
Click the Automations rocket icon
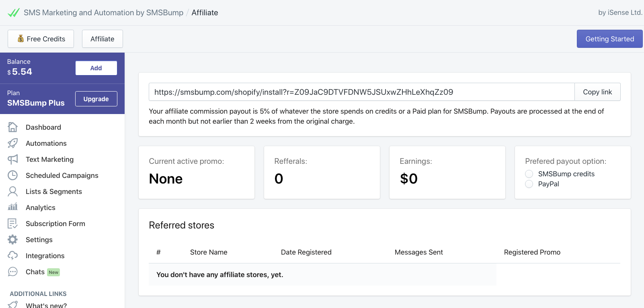(13, 143)
